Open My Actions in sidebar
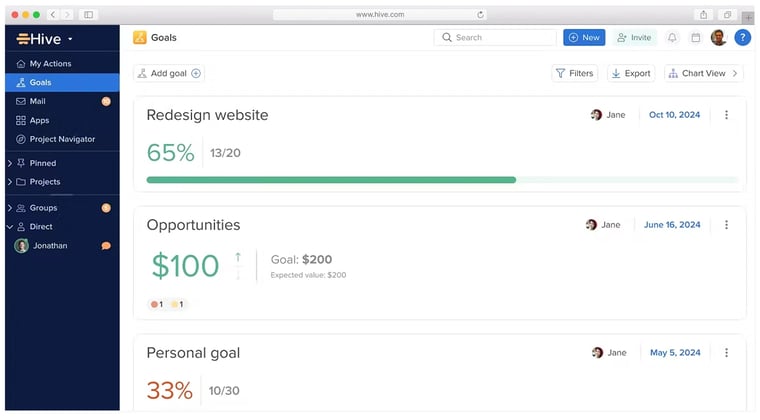 click(50, 64)
